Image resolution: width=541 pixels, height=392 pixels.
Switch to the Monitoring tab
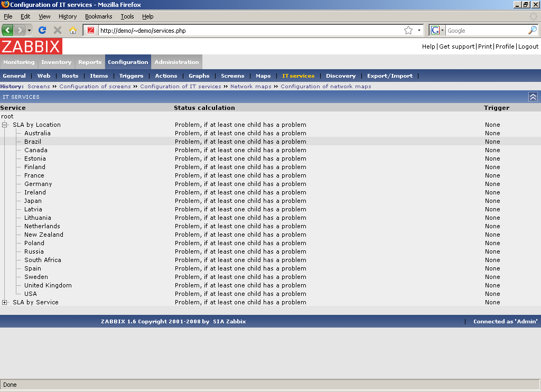tap(19, 62)
